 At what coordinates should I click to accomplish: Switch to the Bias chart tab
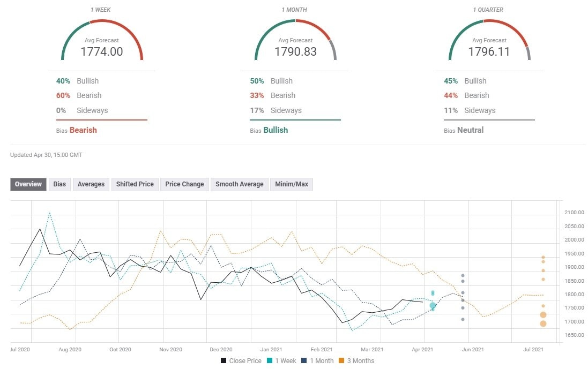click(59, 184)
